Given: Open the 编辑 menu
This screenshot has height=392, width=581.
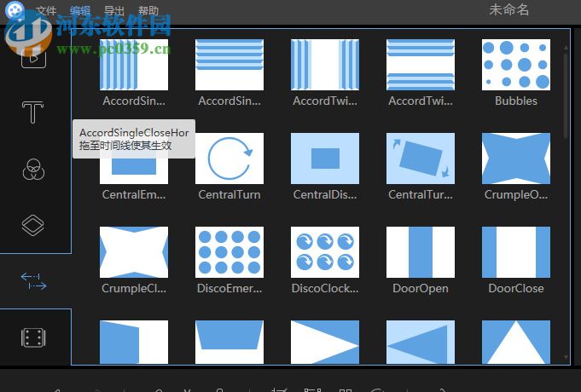Looking at the screenshot, I should pos(79,10).
